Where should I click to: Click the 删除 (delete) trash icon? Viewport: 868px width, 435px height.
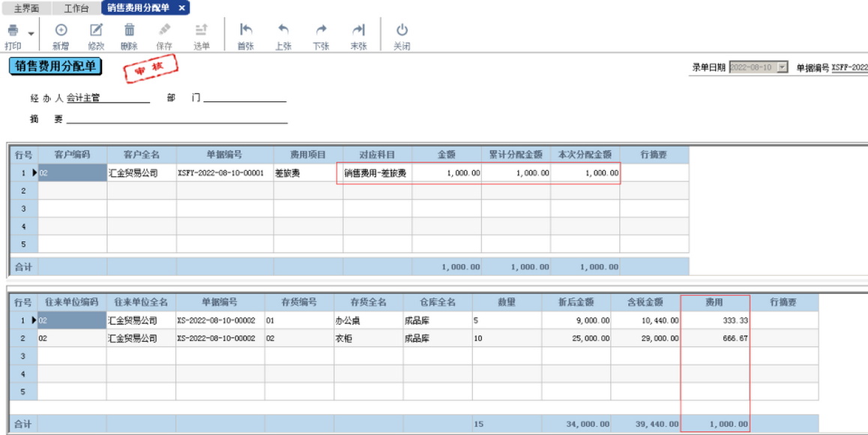(x=130, y=31)
